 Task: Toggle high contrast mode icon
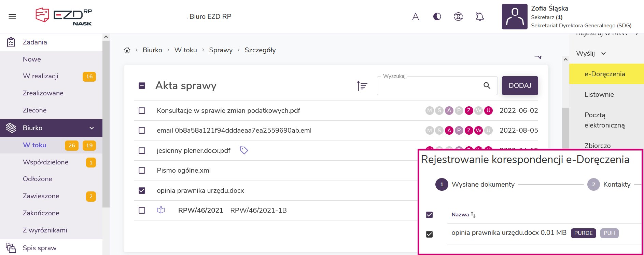pos(437,16)
